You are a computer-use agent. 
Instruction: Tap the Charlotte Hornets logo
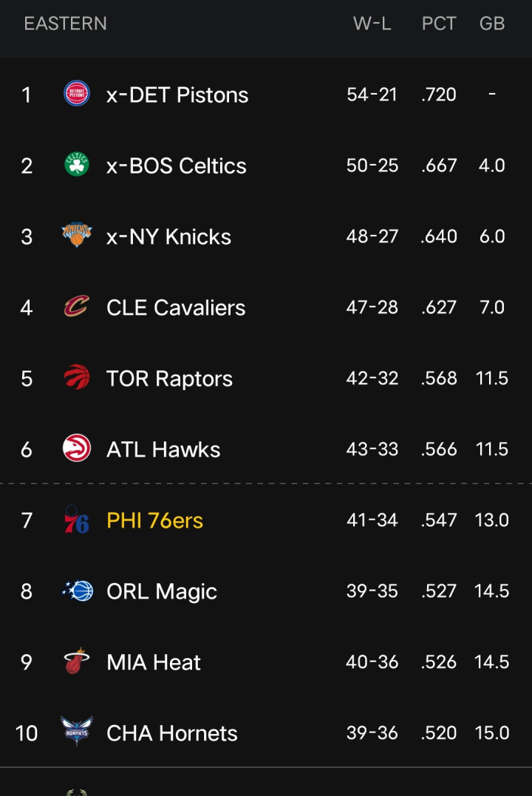(x=75, y=732)
